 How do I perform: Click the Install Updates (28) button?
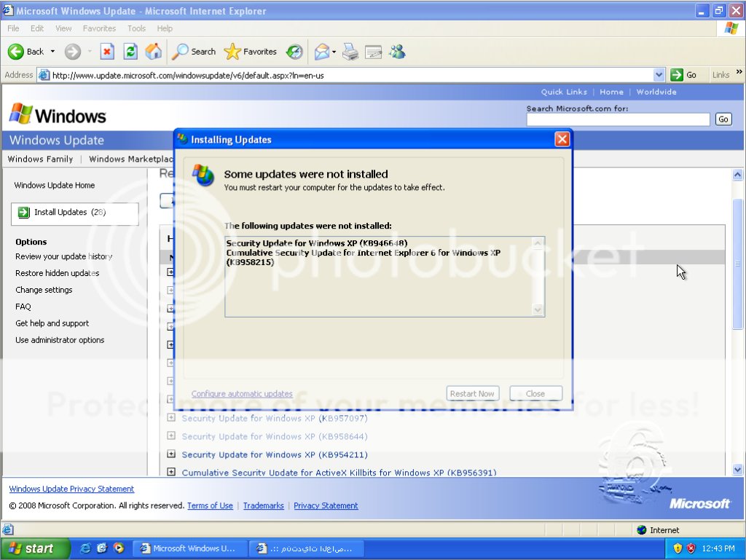tap(75, 213)
